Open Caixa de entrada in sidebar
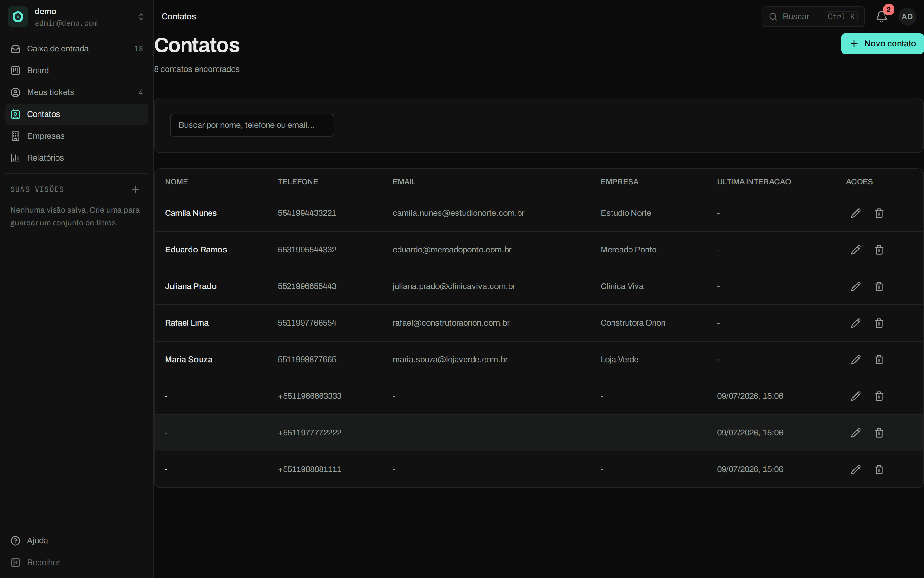Viewport: 924px width, 578px height. pyautogui.click(x=76, y=48)
